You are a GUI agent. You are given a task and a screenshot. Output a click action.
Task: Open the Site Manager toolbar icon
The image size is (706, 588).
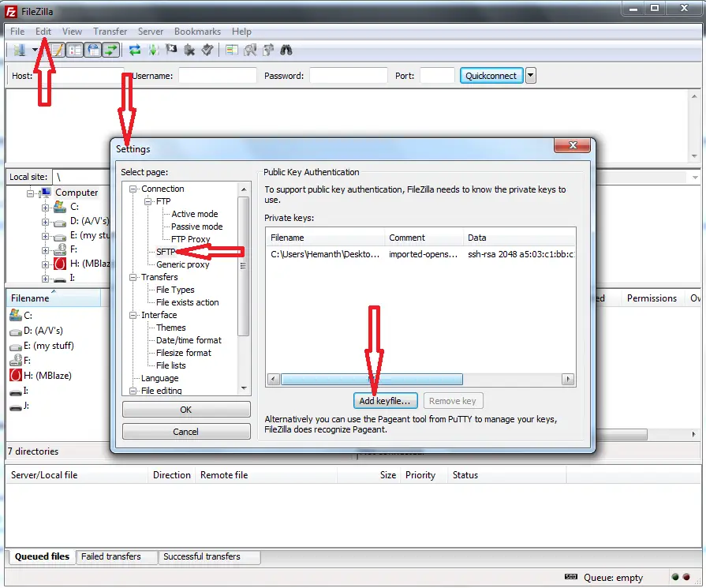point(20,50)
